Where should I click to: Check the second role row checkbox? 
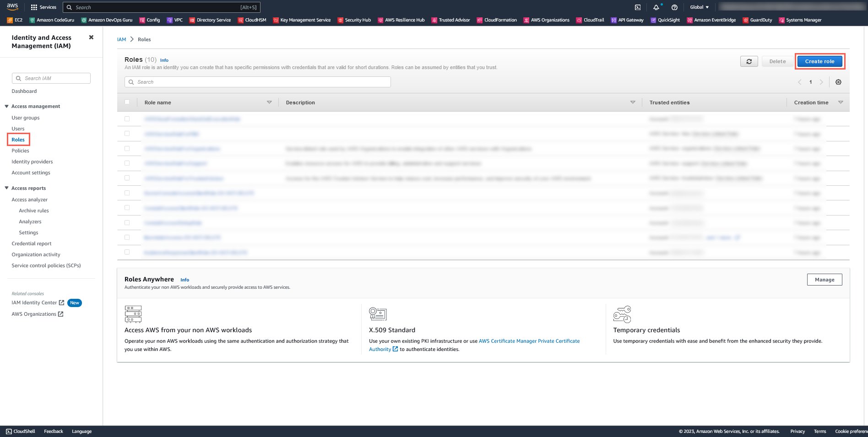tap(127, 134)
